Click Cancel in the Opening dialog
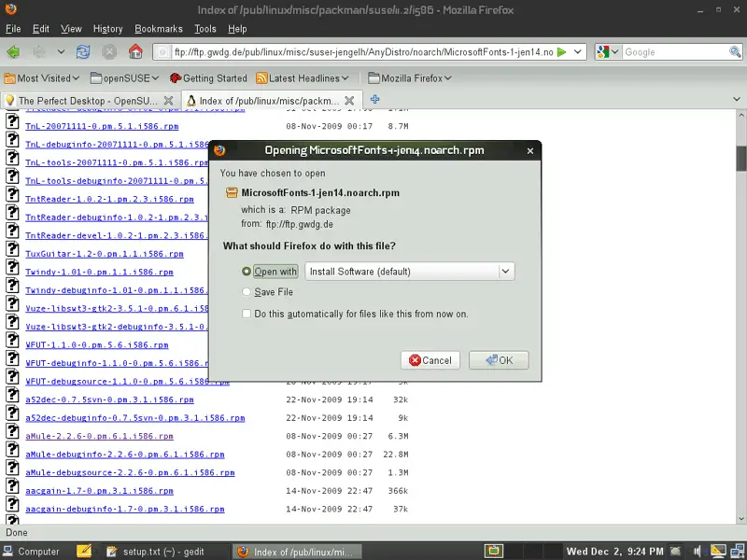Screen dimensions: 747x560 (x=430, y=360)
